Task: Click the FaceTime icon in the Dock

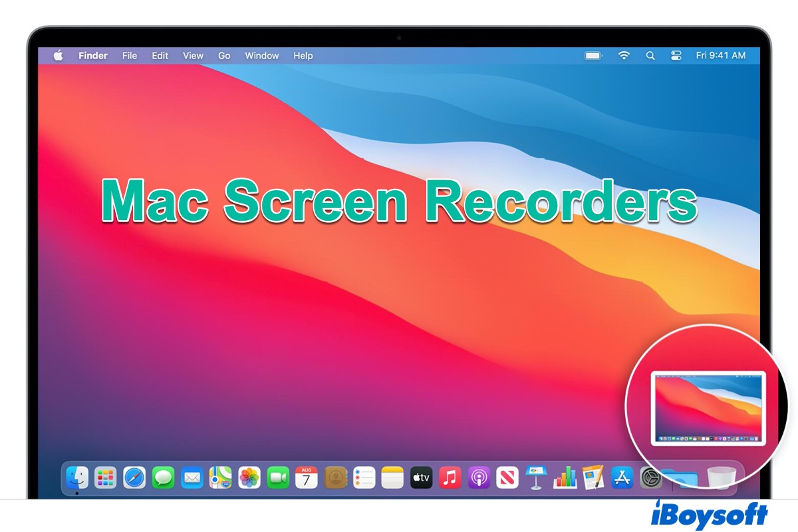Action: tap(278, 477)
